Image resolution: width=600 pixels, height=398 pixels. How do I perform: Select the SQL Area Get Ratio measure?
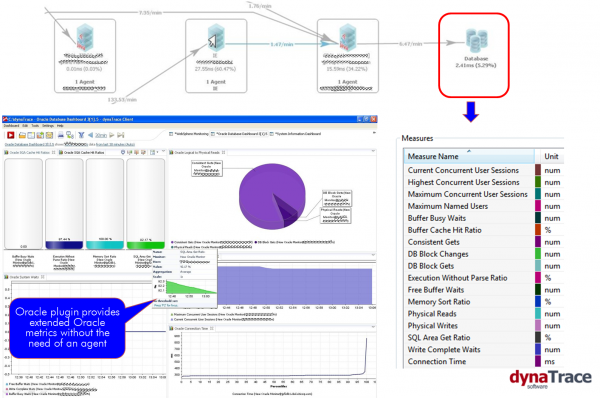tap(439, 338)
